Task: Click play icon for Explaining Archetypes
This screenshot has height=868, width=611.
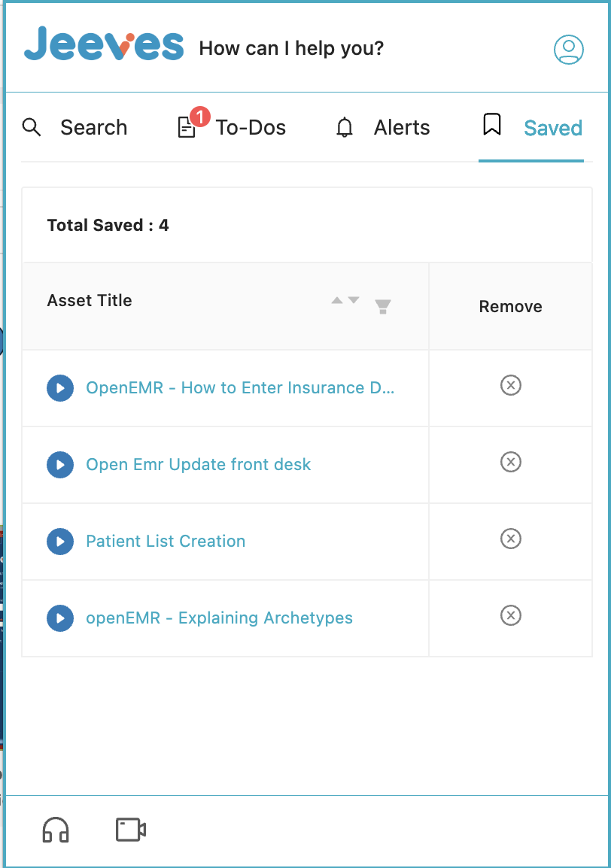Action: click(x=60, y=618)
